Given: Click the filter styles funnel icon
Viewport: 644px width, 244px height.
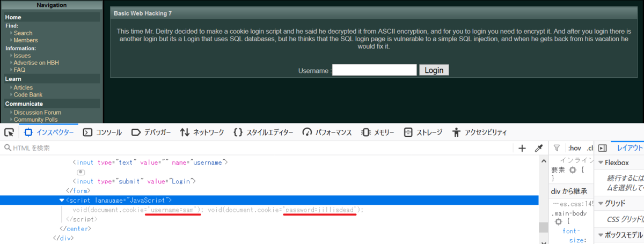Looking at the screenshot, I should (x=557, y=148).
